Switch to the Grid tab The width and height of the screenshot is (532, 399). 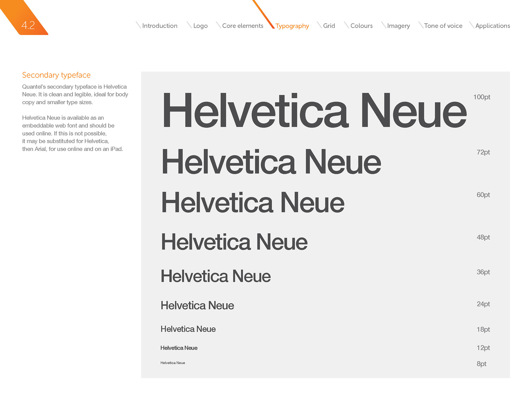click(x=329, y=26)
